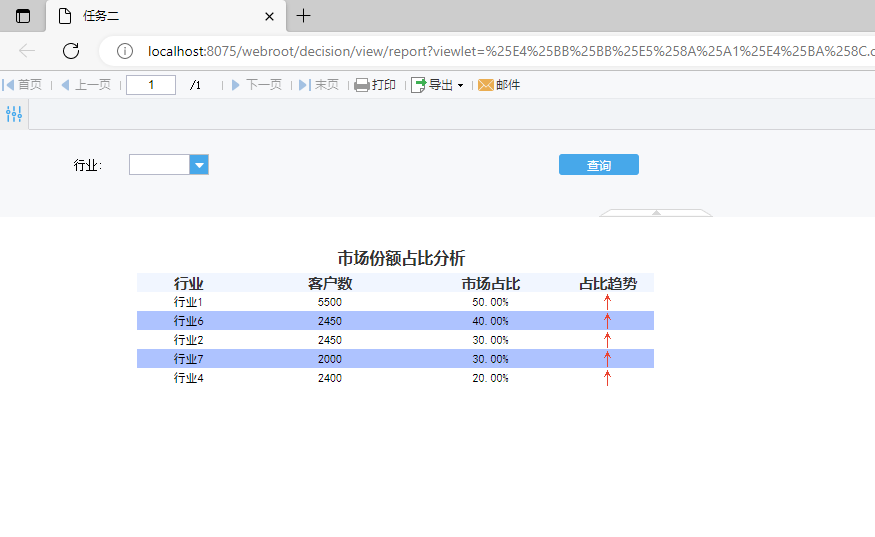Select the 行业4 cell
Image resolution: width=875 pixels, height=537 pixels.
pos(189,378)
